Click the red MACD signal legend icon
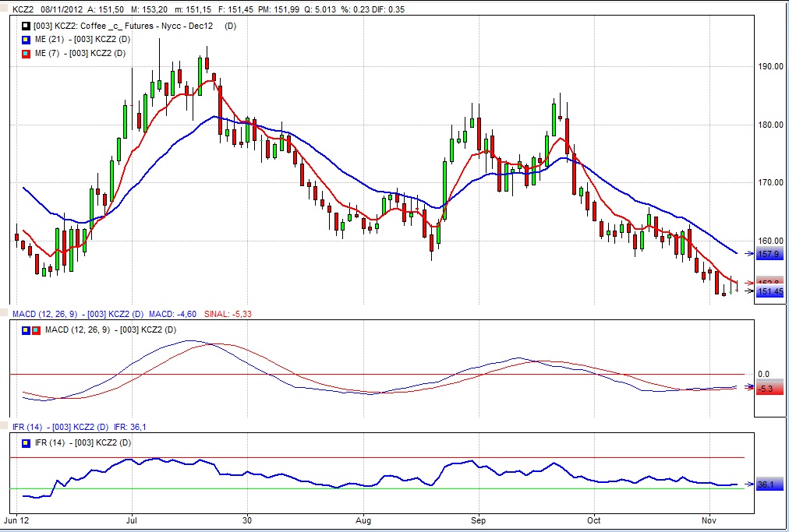Screen dimensions: 789x532 pyautogui.click(x=37, y=330)
